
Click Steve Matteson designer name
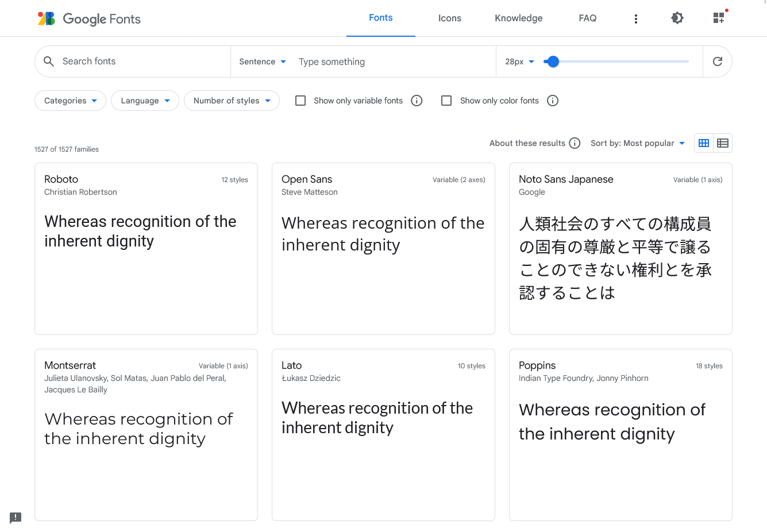(310, 192)
